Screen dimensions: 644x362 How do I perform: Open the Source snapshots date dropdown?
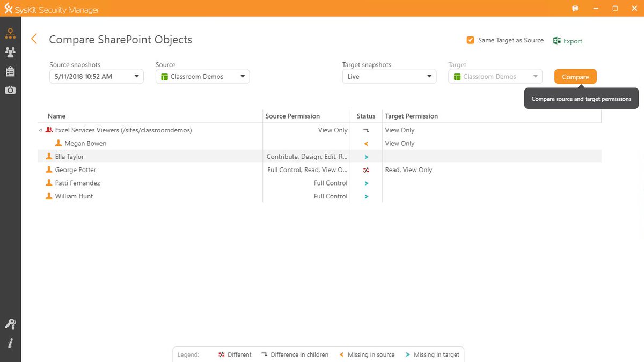pyautogui.click(x=97, y=77)
